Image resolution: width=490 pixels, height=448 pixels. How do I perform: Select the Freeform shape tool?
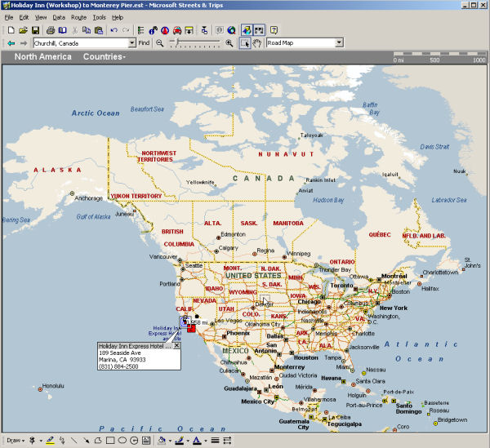(98, 441)
